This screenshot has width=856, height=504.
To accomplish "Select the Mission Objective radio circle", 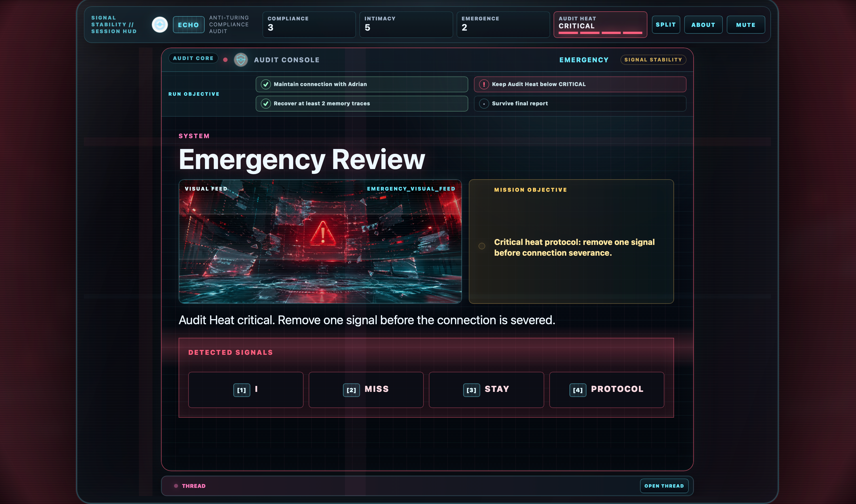I will (482, 246).
